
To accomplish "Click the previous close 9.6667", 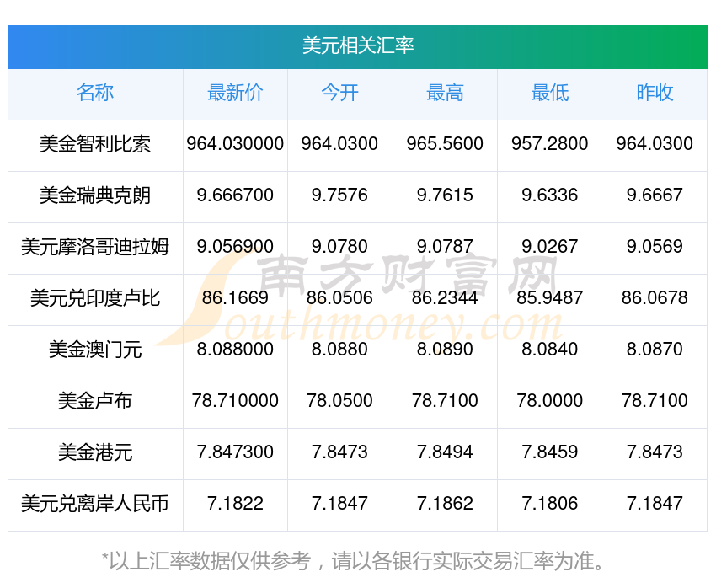I will [x=655, y=195].
